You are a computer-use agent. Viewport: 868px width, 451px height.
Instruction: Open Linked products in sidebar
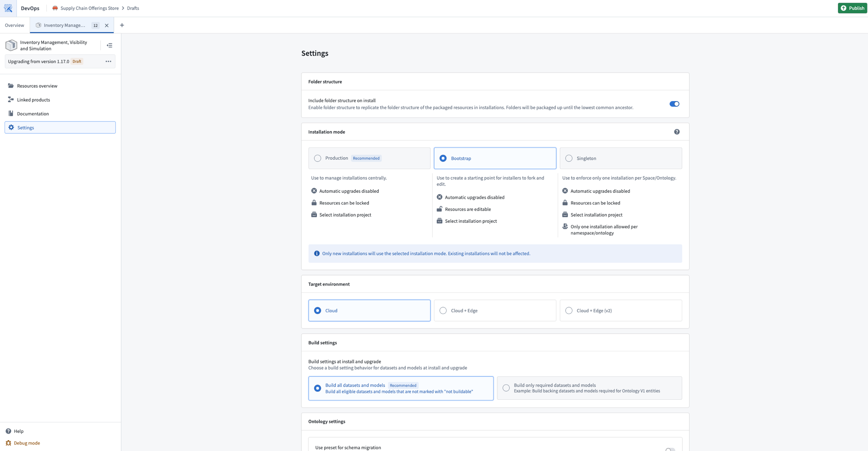[x=60, y=100]
